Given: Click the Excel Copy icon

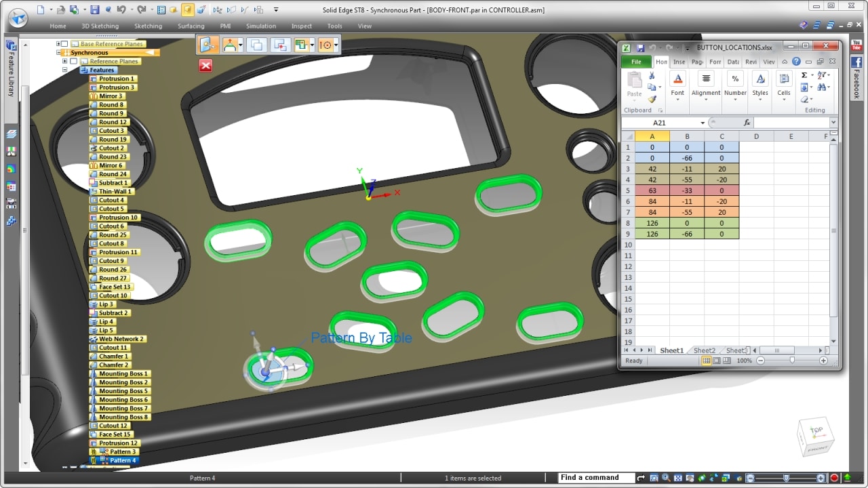Looking at the screenshot, I should (x=652, y=87).
